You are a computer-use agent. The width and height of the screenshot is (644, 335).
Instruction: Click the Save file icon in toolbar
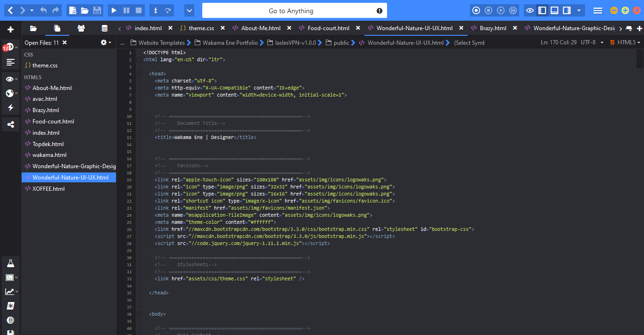pyautogui.click(x=97, y=10)
